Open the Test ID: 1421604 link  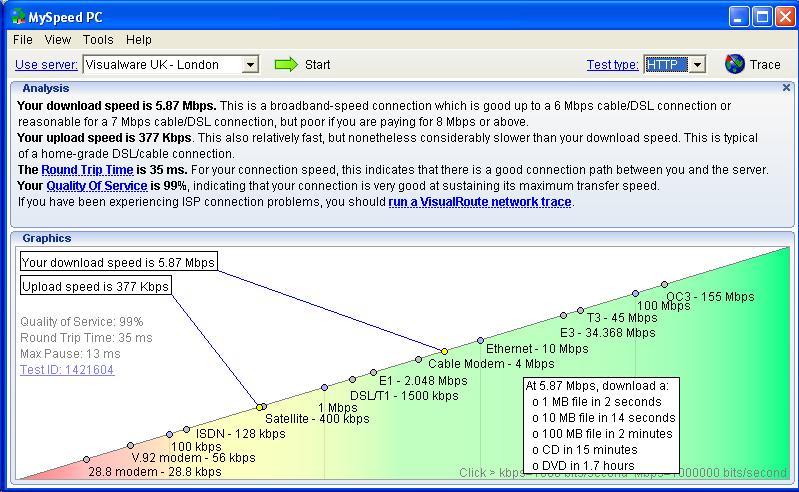tap(67, 370)
